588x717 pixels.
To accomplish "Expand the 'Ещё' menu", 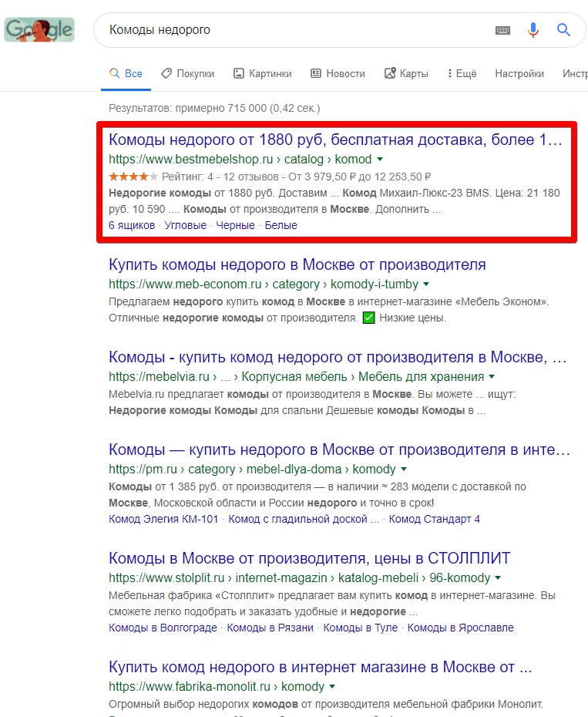I will point(462,73).
